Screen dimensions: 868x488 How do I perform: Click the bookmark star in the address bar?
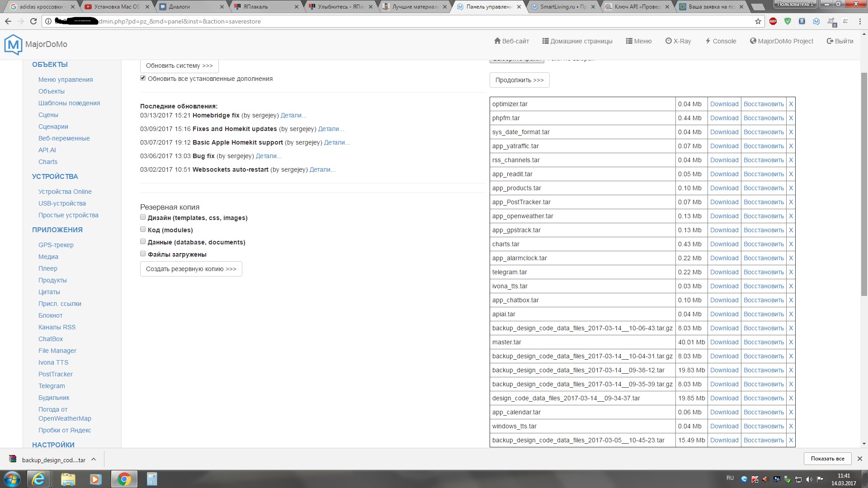758,21
